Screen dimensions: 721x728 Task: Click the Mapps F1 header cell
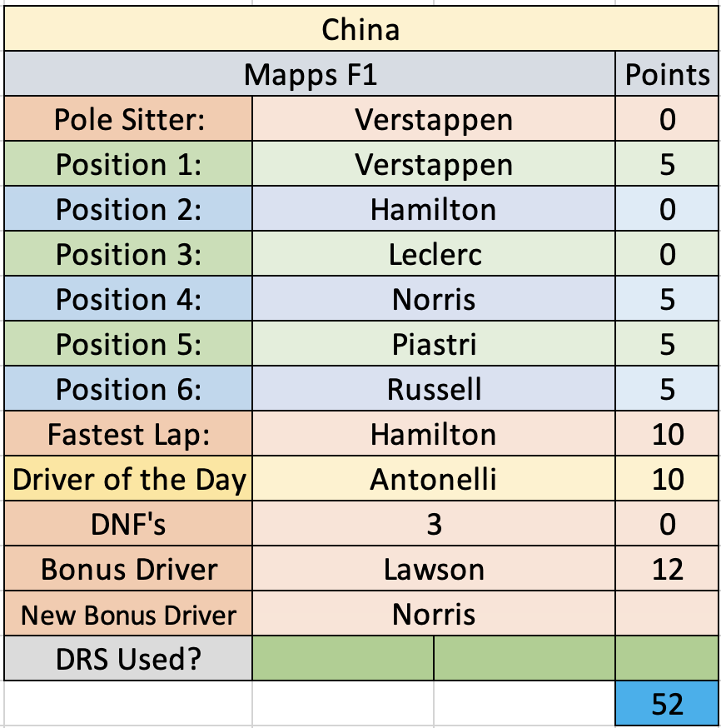(310, 74)
